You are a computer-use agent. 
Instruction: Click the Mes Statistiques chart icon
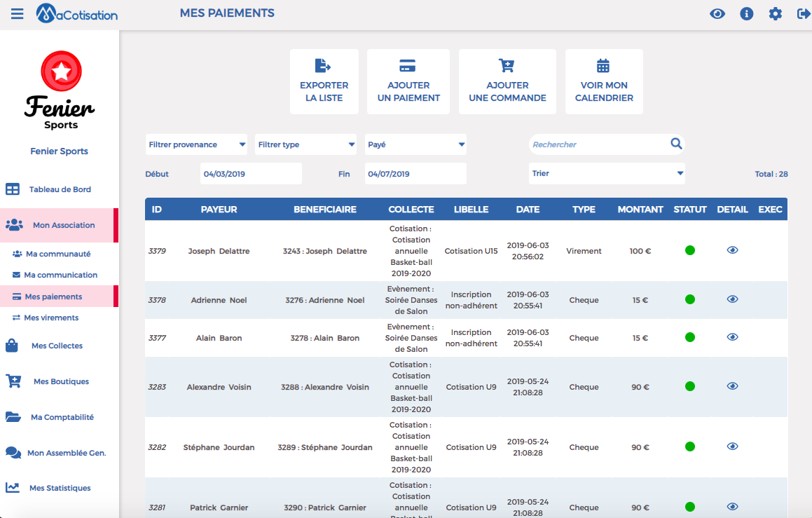click(13, 487)
